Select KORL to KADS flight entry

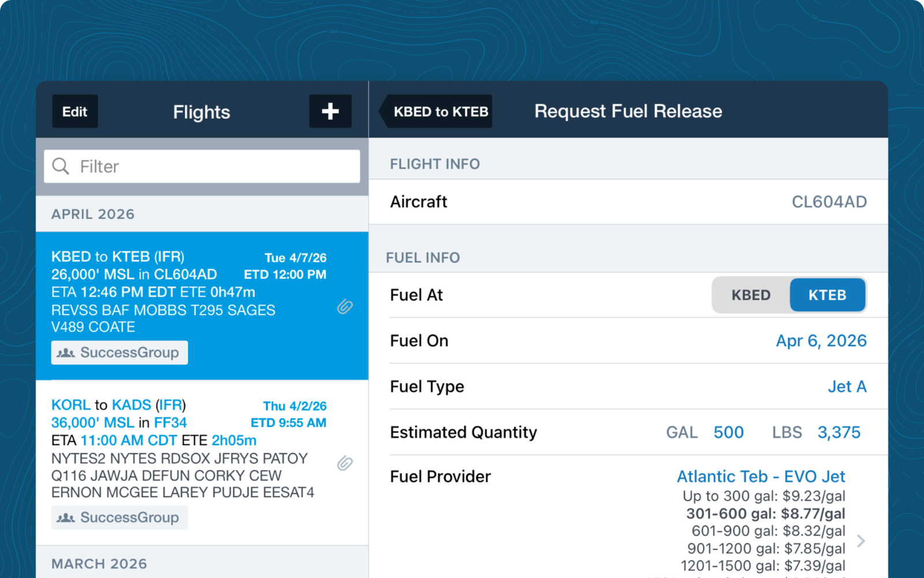[202, 462]
